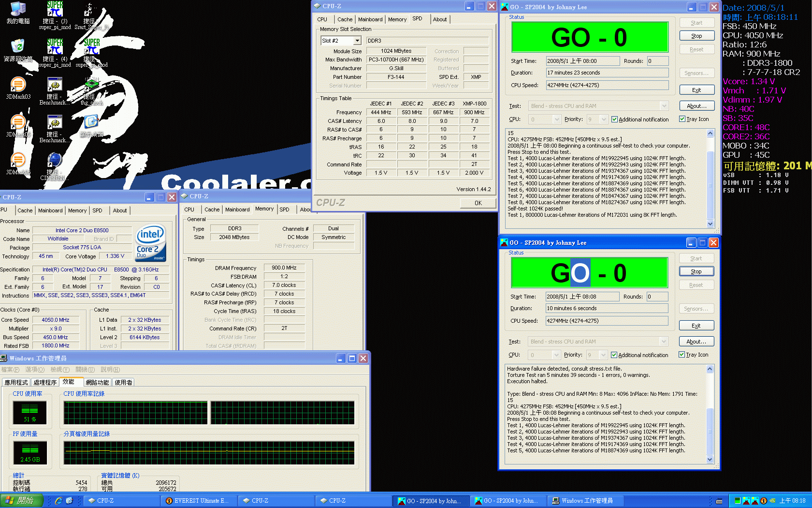Click the down arrow of the 08:08 SP2004 log

click(710, 459)
